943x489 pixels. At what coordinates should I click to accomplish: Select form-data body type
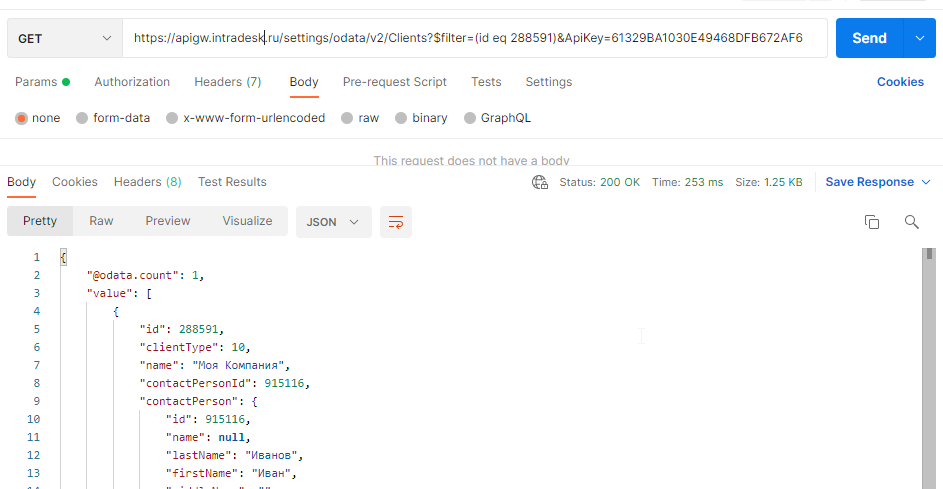[82, 118]
